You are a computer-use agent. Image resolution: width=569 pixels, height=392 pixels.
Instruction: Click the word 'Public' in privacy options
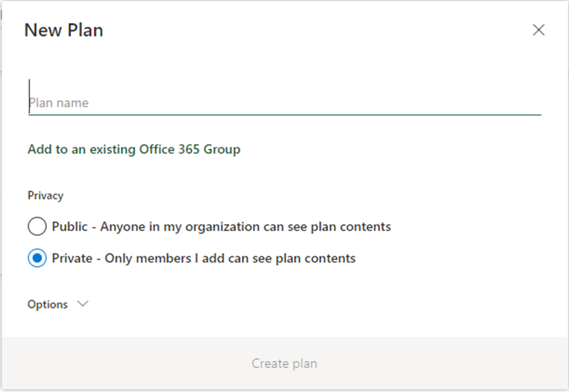(70, 227)
